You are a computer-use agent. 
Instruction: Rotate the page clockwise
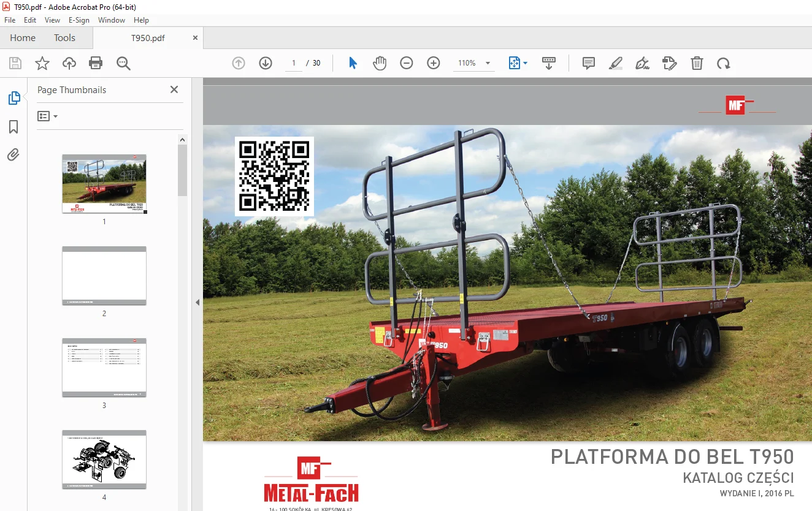pyautogui.click(x=724, y=63)
